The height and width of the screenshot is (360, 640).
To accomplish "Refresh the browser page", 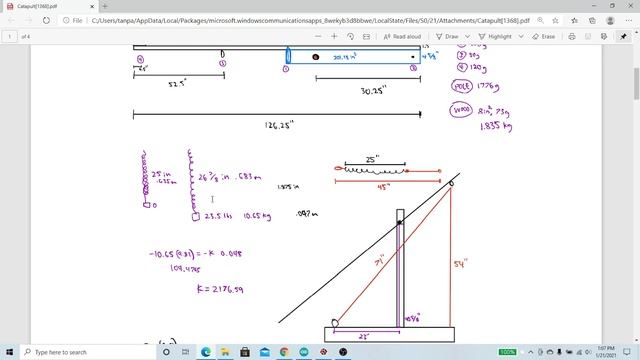I will click(46, 20).
